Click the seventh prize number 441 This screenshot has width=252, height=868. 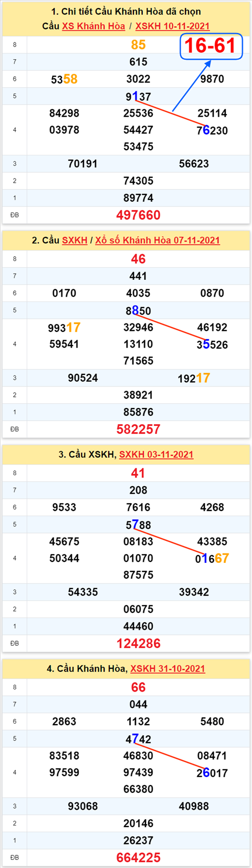[x=139, y=276]
